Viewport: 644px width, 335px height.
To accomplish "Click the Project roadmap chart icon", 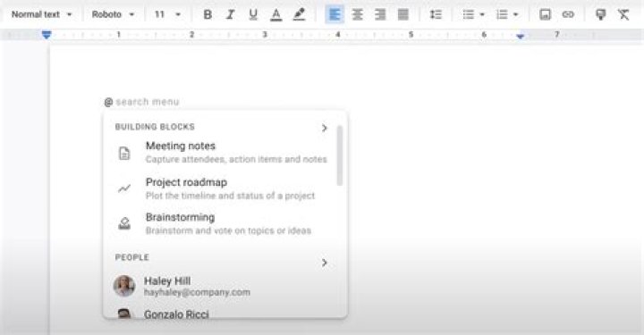I will click(x=124, y=188).
